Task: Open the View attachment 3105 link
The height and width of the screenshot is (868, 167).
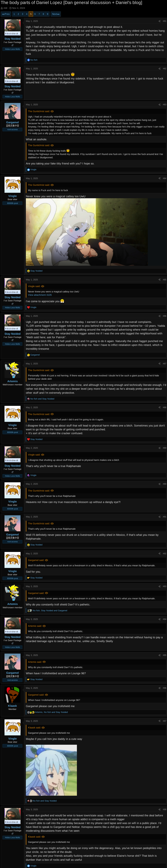Action: [x=40, y=295]
